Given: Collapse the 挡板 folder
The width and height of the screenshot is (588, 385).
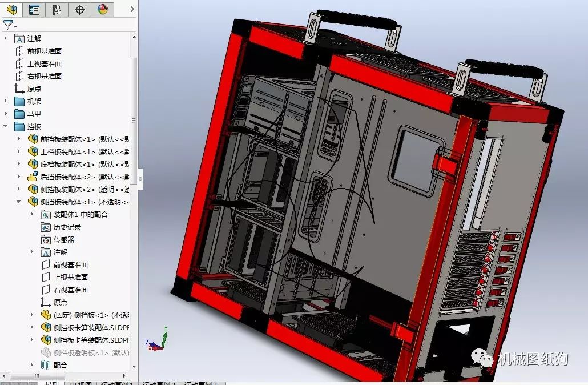Looking at the screenshot, I should tap(6, 126).
